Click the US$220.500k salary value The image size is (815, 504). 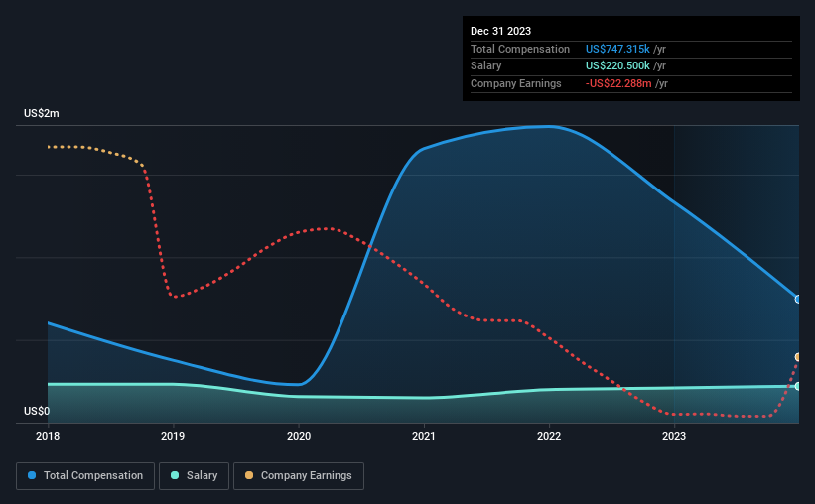(x=617, y=66)
